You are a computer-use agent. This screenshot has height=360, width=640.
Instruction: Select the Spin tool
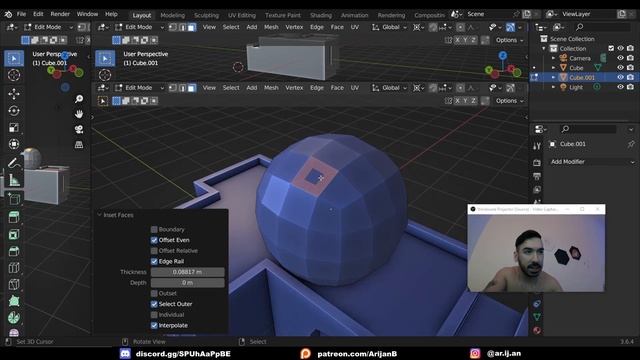coord(14,318)
